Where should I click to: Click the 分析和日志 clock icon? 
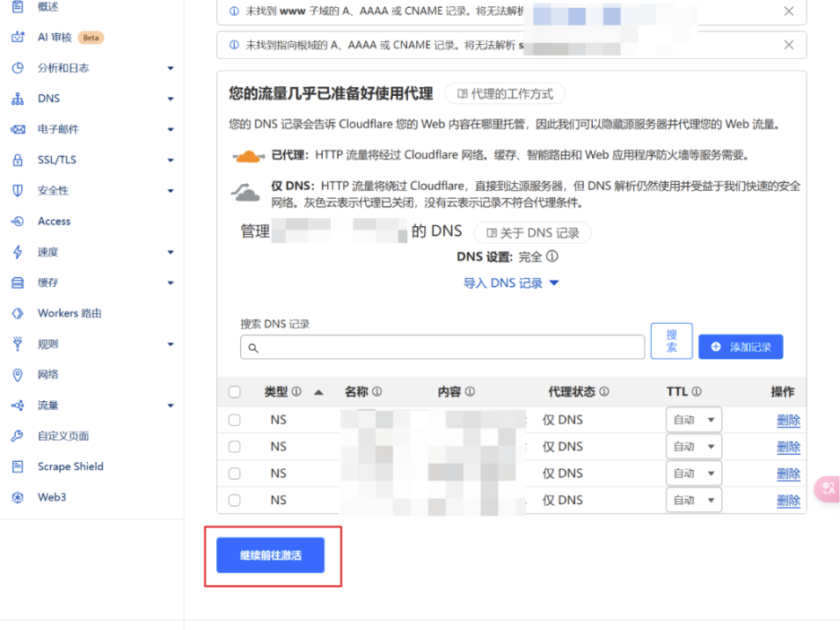click(x=18, y=68)
